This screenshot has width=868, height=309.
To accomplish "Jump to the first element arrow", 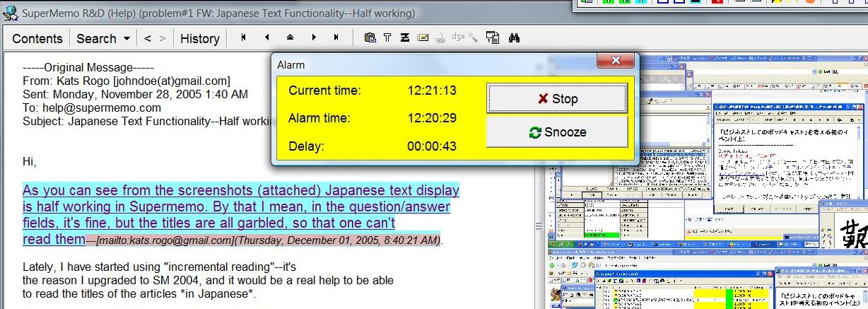I will pos(244,38).
